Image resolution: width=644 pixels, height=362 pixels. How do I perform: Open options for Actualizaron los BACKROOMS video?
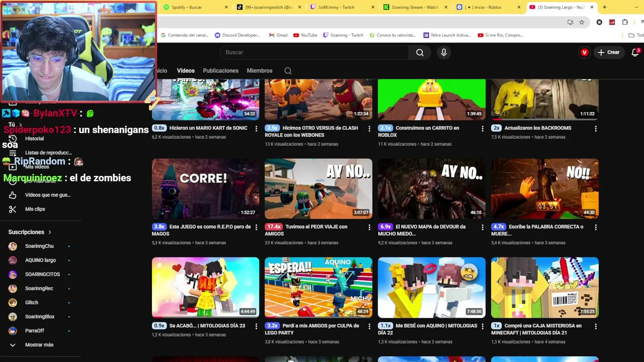(596, 129)
